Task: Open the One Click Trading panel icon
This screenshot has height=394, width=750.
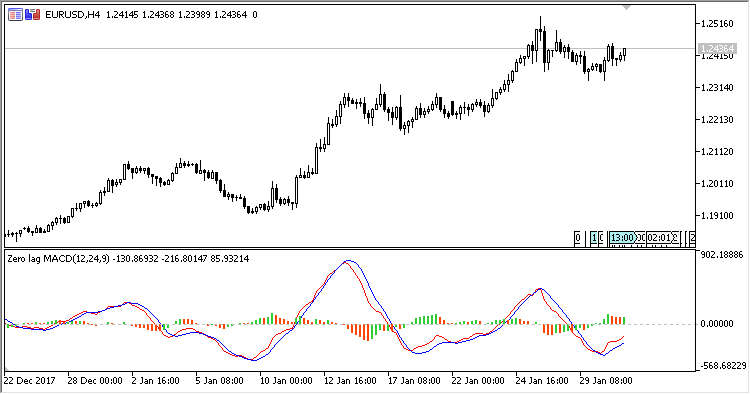Action: (x=33, y=15)
